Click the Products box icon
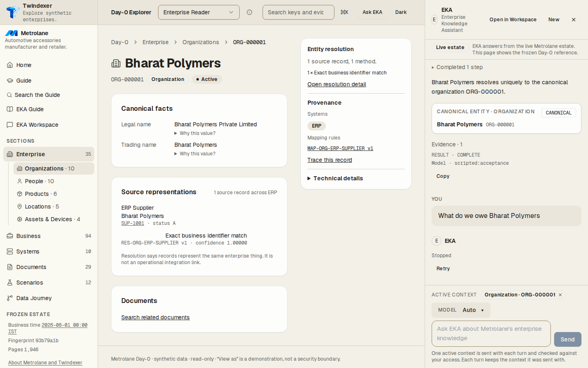The height and width of the screenshot is (368, 588). (20, 194)
